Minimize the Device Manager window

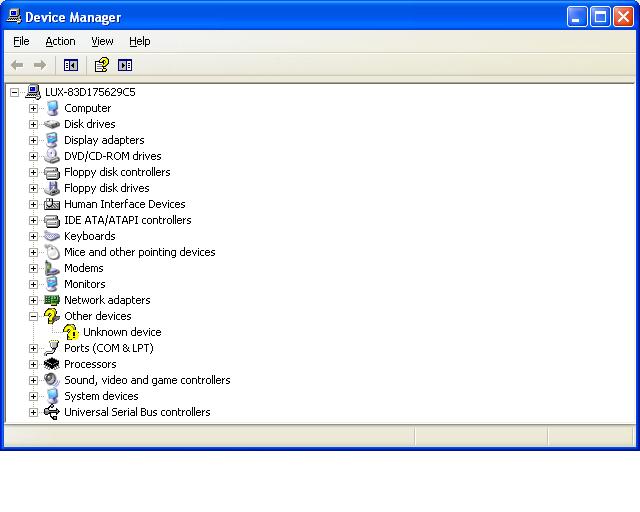click(x=577, y=17)
